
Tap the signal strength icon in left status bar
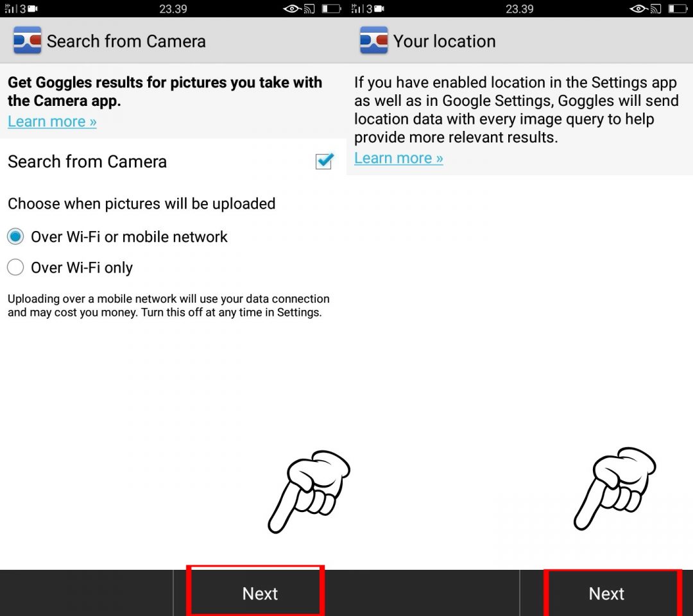tap(11, 8)
